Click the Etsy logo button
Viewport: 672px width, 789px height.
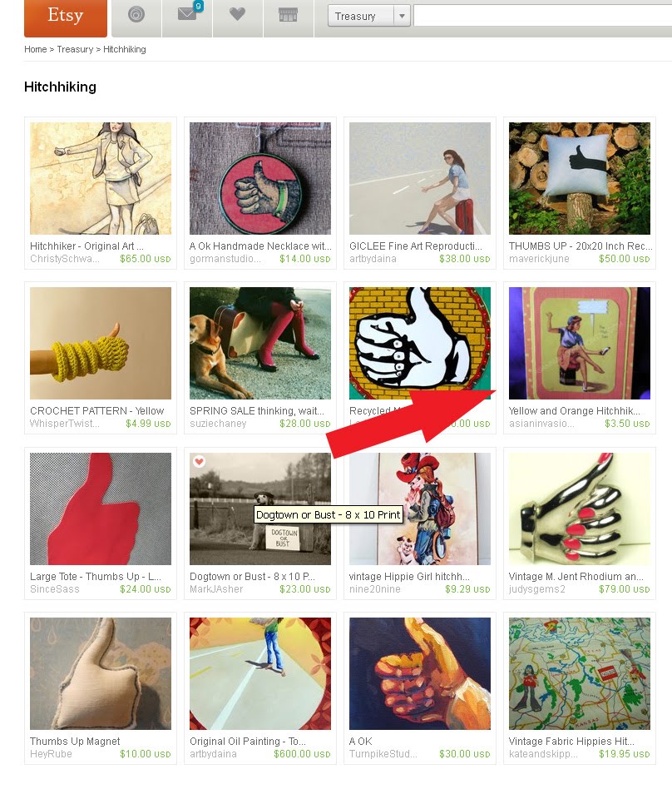coord(66,17)
